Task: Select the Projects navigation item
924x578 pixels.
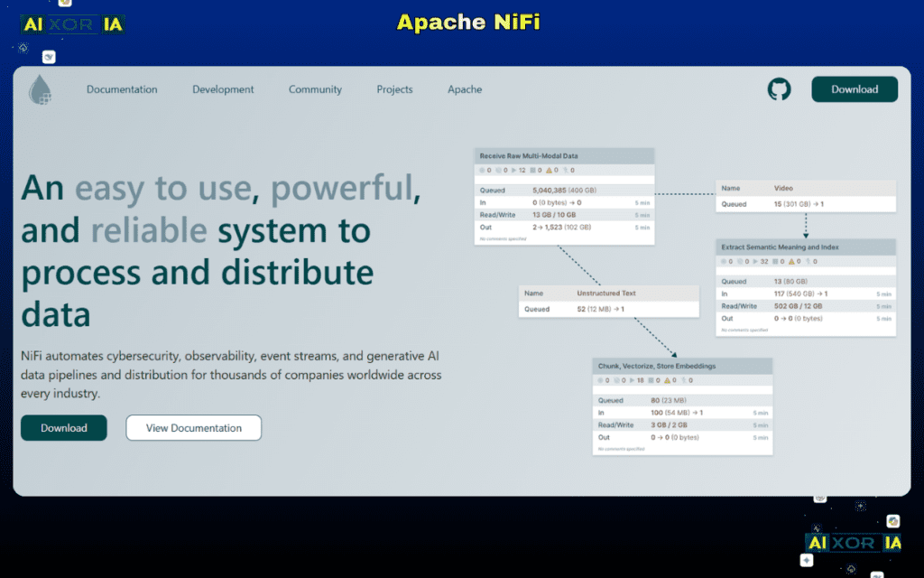Action: click(x=394, y=89)
